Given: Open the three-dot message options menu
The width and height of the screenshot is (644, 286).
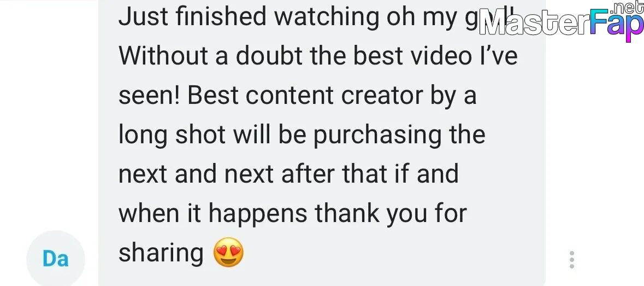Looking at the screenshot, I should coord(572,260).
